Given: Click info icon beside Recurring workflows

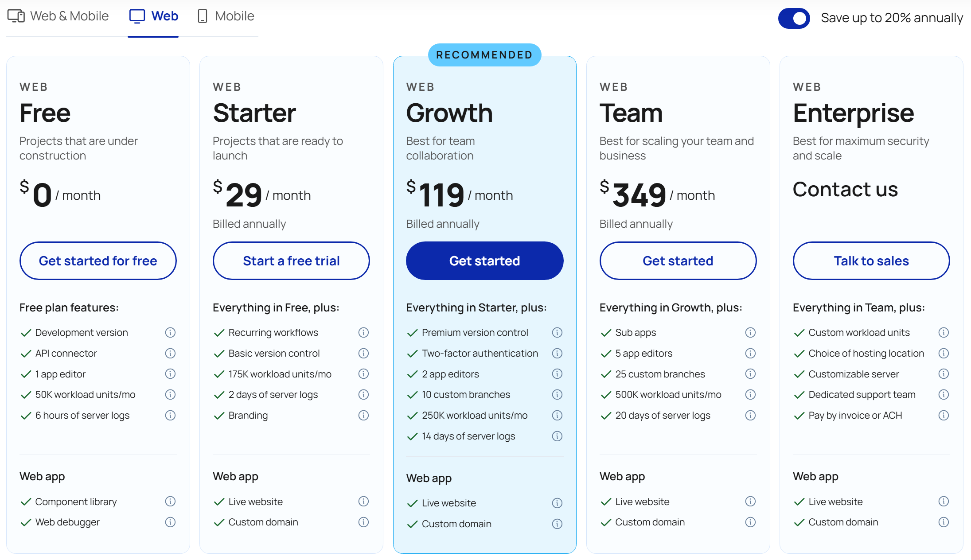Looking at the screenshot, I should pyautogui.click(x=363, y=332).
